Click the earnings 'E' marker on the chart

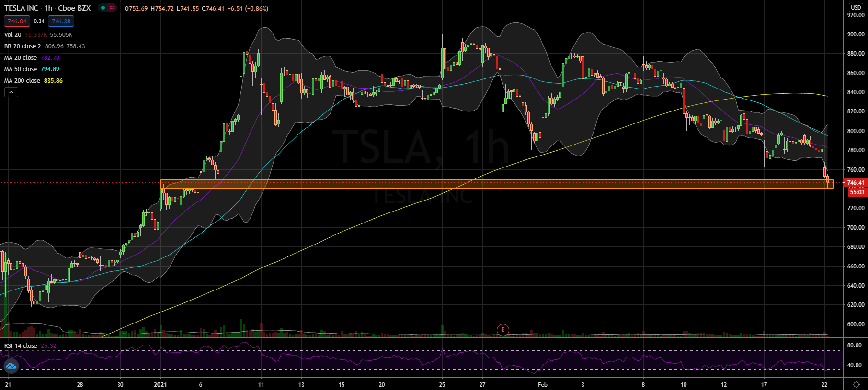[503, 330]
